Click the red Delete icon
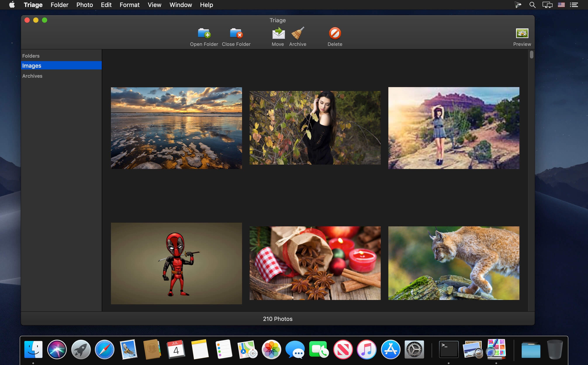 pos(335,33)
